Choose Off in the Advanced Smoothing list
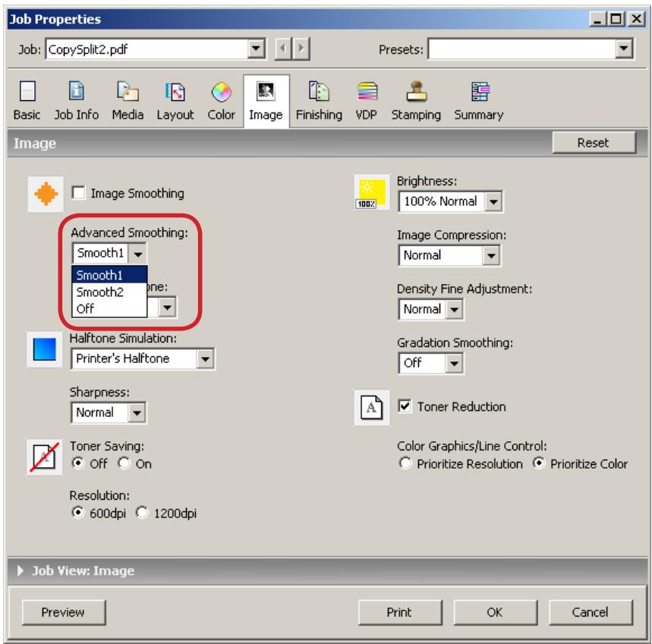 (x=109, y=308)
